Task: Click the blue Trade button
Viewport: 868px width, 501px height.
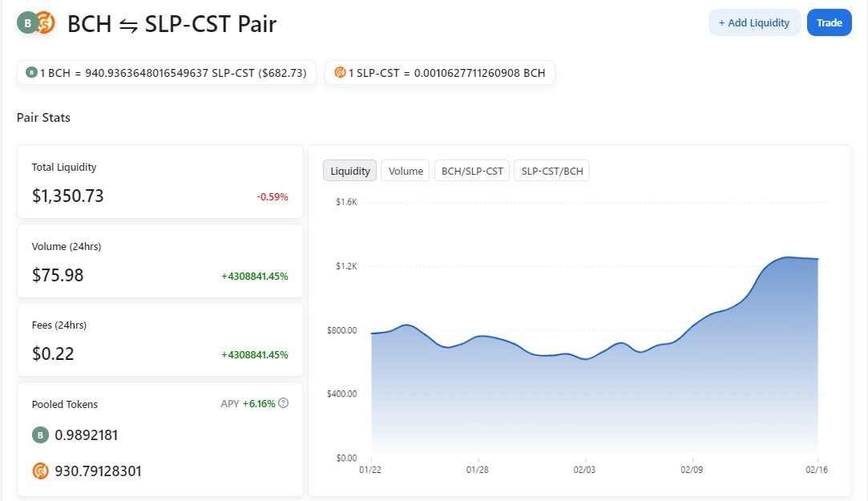Action: 830,22
